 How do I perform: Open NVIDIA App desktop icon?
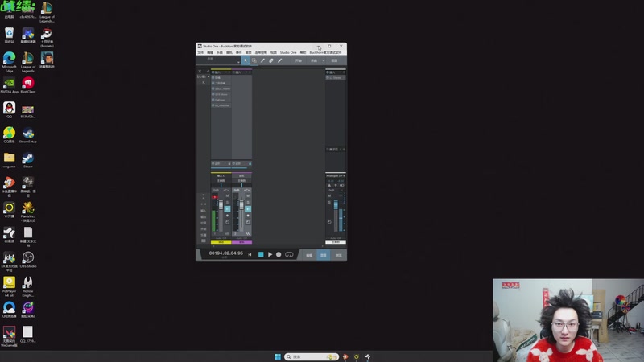tap(9, 86)
